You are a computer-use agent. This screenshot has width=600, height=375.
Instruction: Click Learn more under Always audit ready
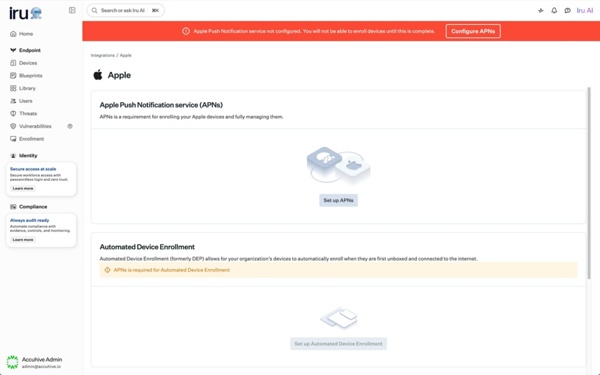[23, 240]
